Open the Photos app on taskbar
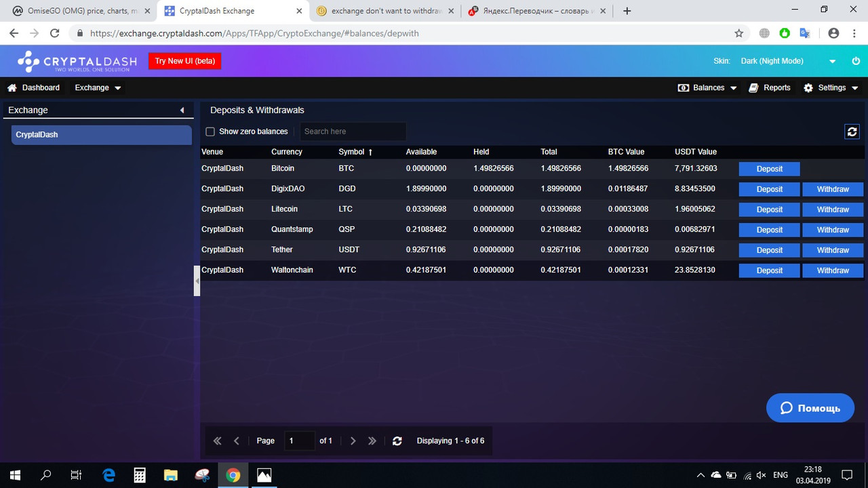 pos(264,474)
